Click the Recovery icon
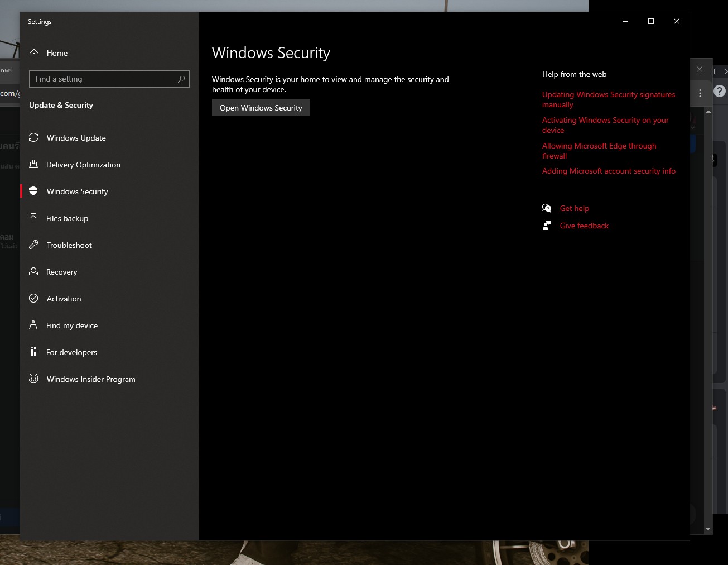Image resolution: width=728 pixels, height=565 pixels. [33, 271]
